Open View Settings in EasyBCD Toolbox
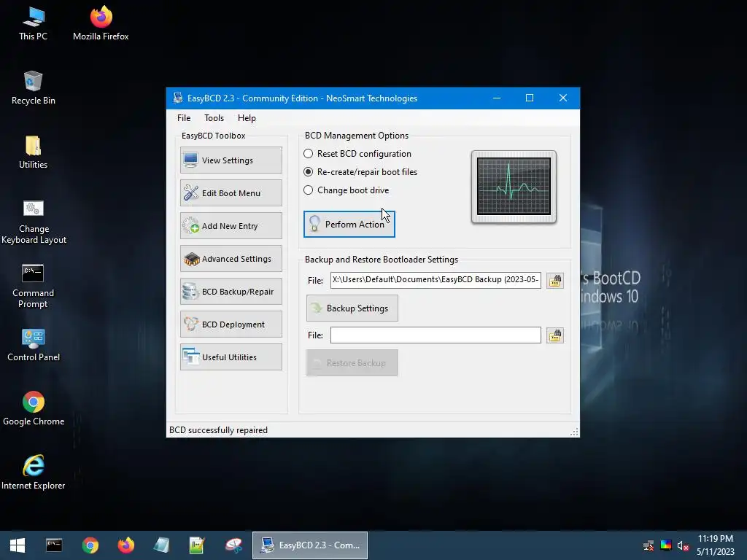The width and height of the screenshot is (747, 560). coord(231,160)
